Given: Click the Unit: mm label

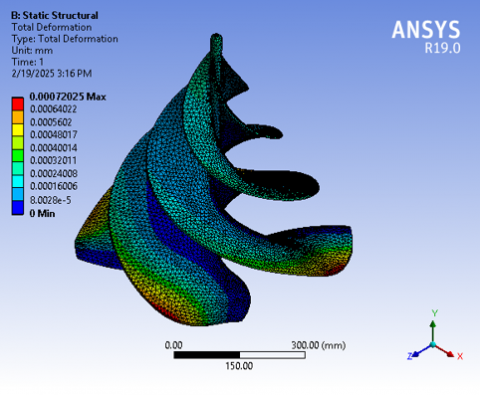Looking at the screenshot, I should [x=32, y=50].
